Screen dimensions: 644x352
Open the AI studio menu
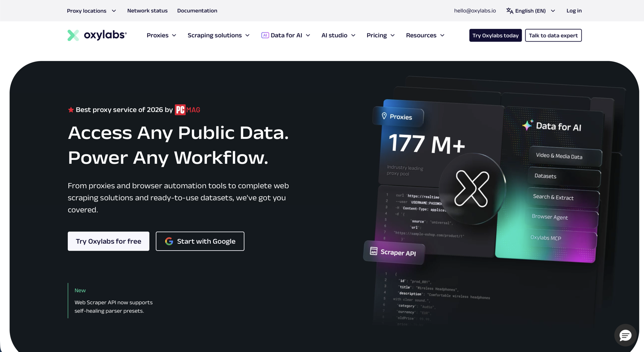click(338, 35)
